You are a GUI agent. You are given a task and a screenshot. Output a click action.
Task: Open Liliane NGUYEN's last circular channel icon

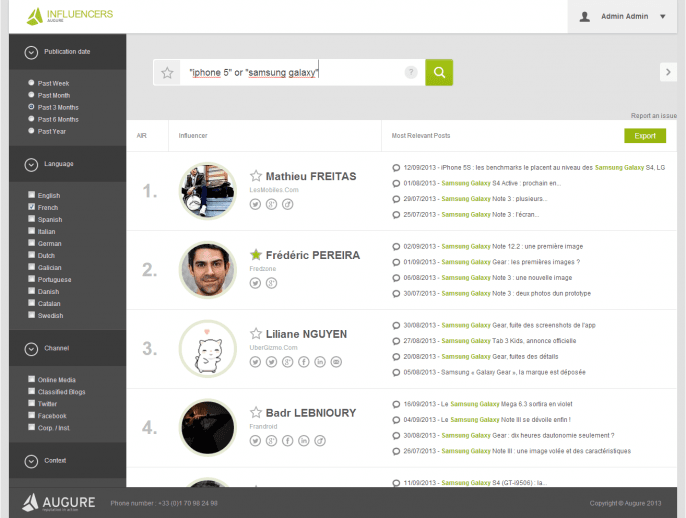336,362
